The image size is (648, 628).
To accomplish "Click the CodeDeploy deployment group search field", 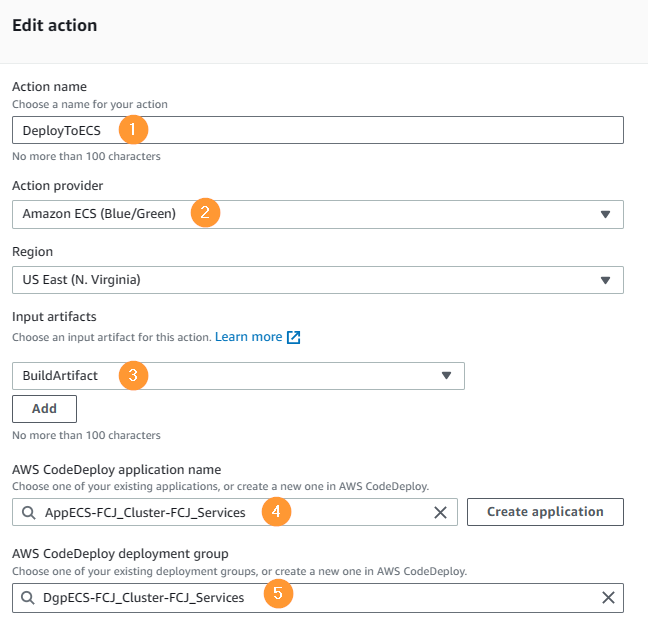I will click(x=317, y=597).
